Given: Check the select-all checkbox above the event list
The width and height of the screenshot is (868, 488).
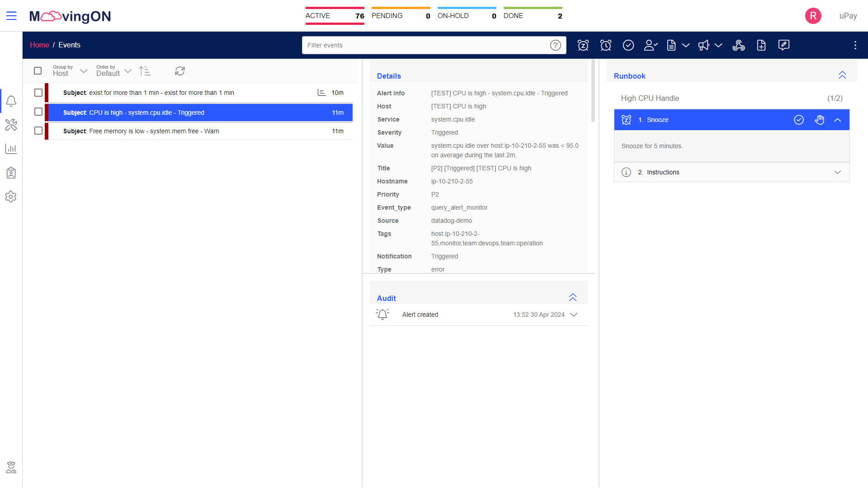Looking at the screenshot, I should click(38, 71).
